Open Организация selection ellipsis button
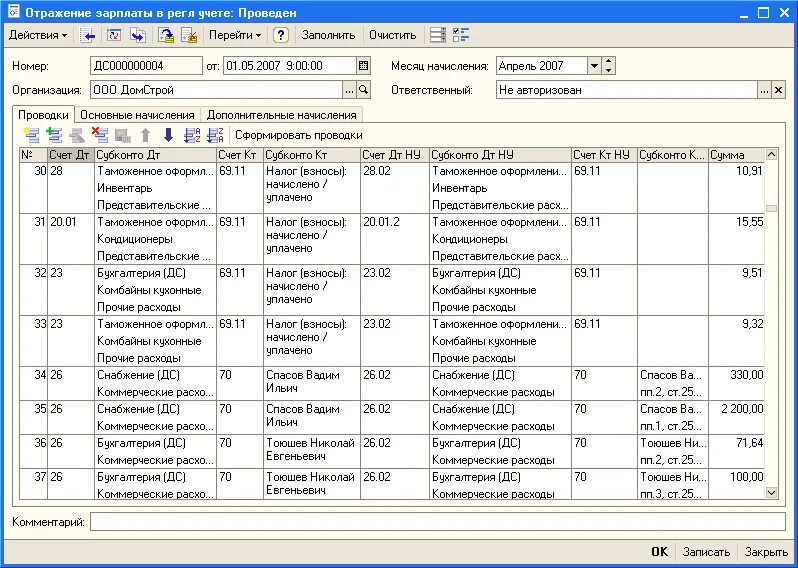The height and width of the screenshot is (568, 798). [x=349, y=90]
